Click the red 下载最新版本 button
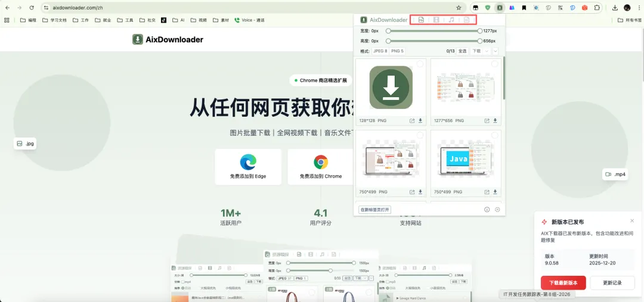644x302 pixels. [x=563, y=283]
